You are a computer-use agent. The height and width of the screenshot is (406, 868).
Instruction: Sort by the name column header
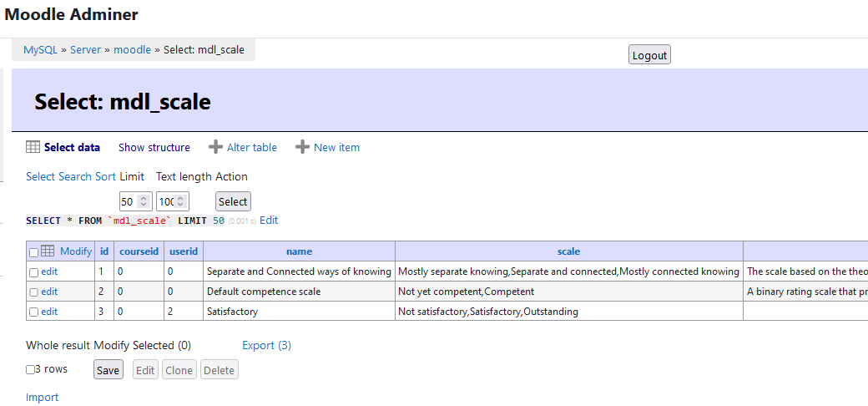pos(299,251)
